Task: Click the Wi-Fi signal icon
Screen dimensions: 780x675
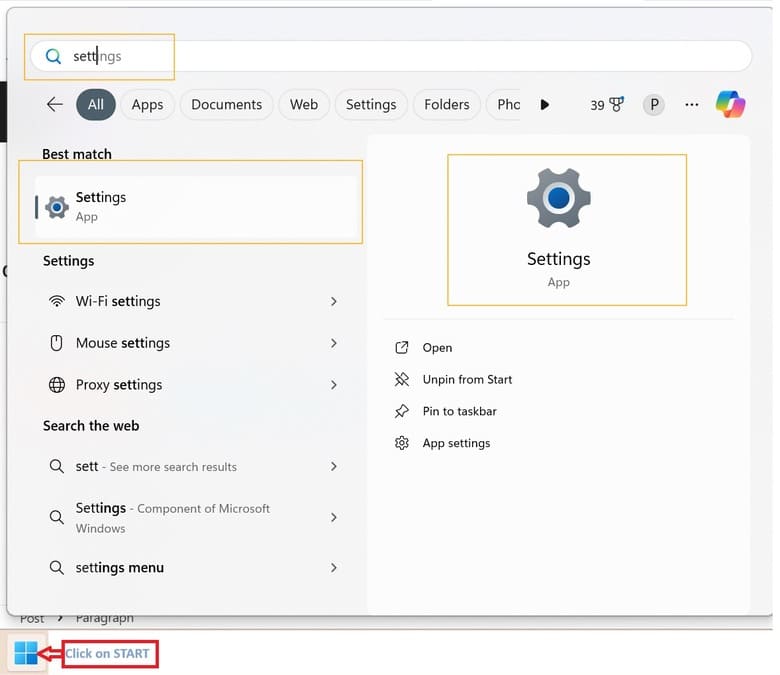Action: [57, 301]
